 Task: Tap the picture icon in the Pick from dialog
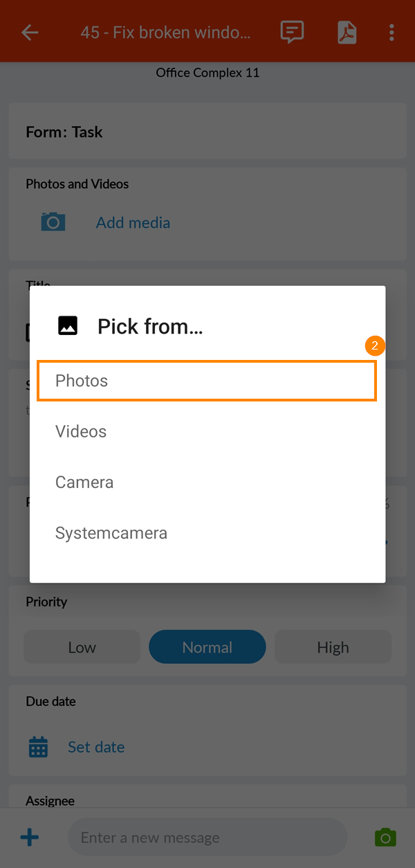pyautogui.click(x=68, y=325)
